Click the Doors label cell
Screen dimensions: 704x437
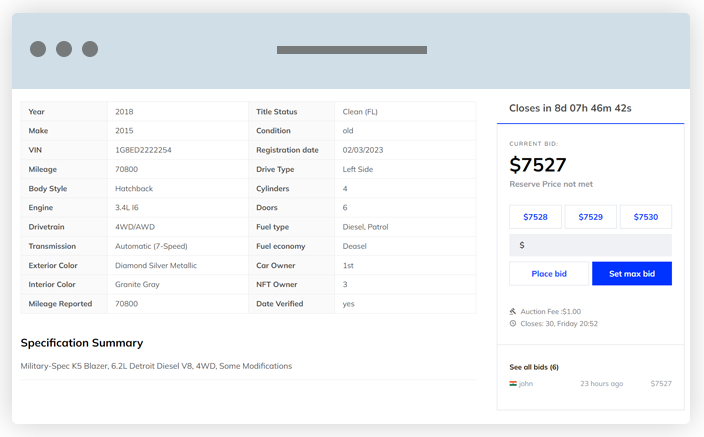pos(291,207)
